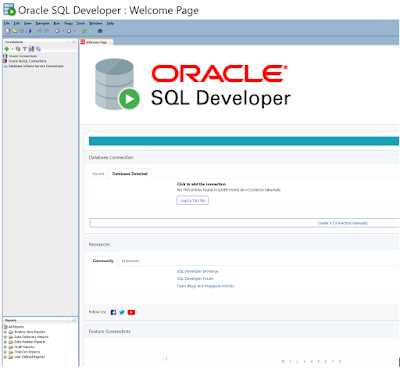The width and height of the screenshot is (400, 370).
Task: Open Twitter follow-us icon
Action: click(122, 312)
